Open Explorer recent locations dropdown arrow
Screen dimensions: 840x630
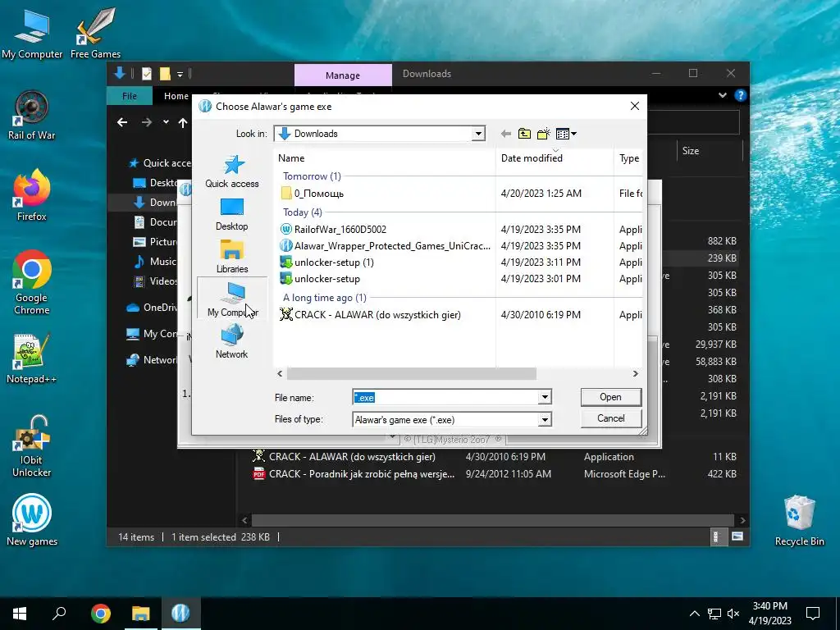point(166,123)
